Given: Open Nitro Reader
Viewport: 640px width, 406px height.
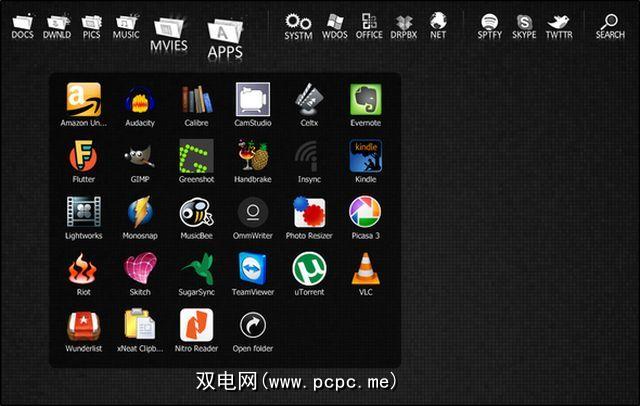Looking at the screenshot, I should 196,330.
